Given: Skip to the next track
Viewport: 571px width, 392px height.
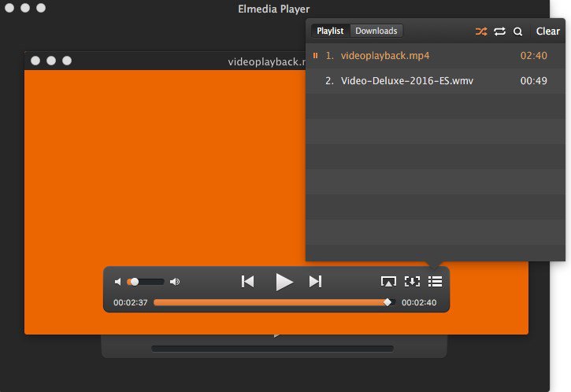Looking at the screenshot, I should pos(315,282).
